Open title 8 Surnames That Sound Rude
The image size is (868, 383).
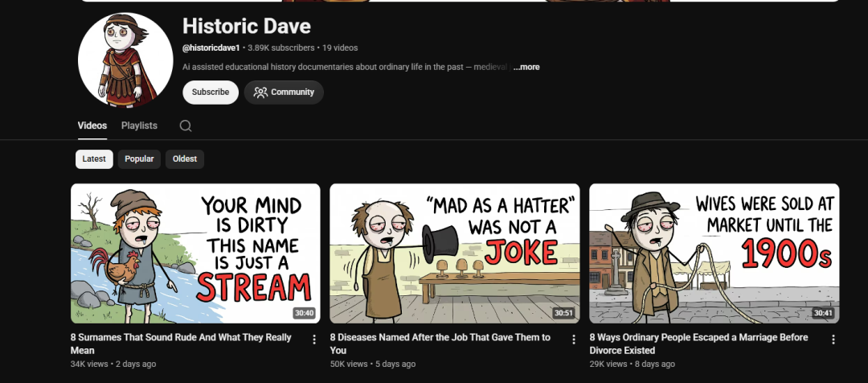tap(181, 344)
